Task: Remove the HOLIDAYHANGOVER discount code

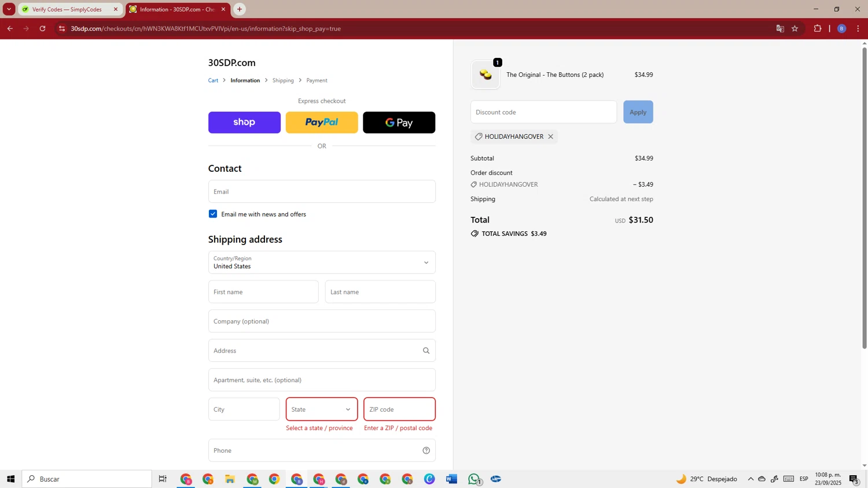Action: click(550, 136)
